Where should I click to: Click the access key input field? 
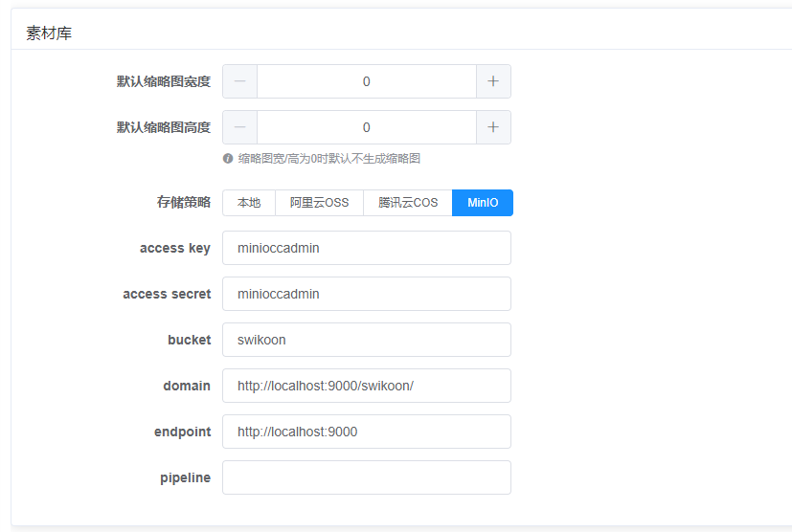coord(366,248)
